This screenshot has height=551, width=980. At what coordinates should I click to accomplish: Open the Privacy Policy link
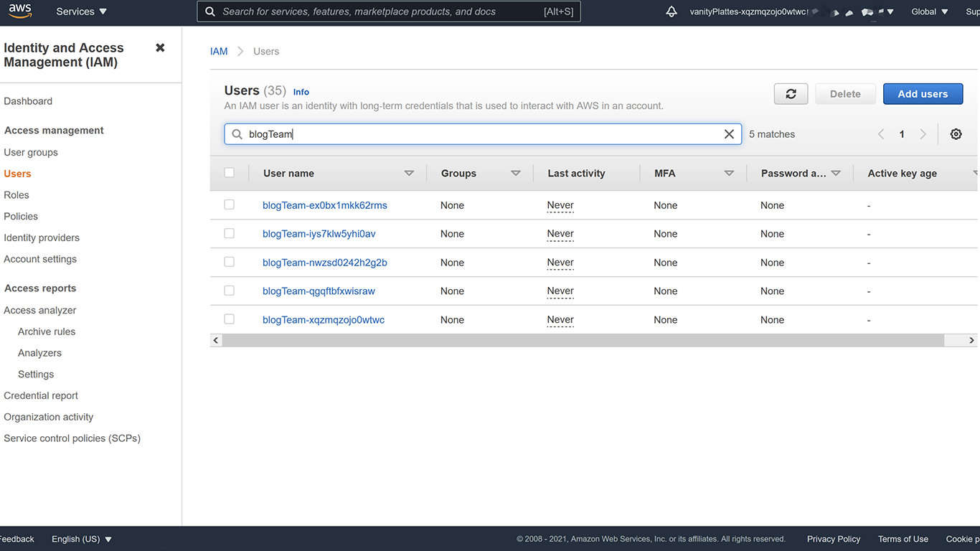tap(834, 539)
